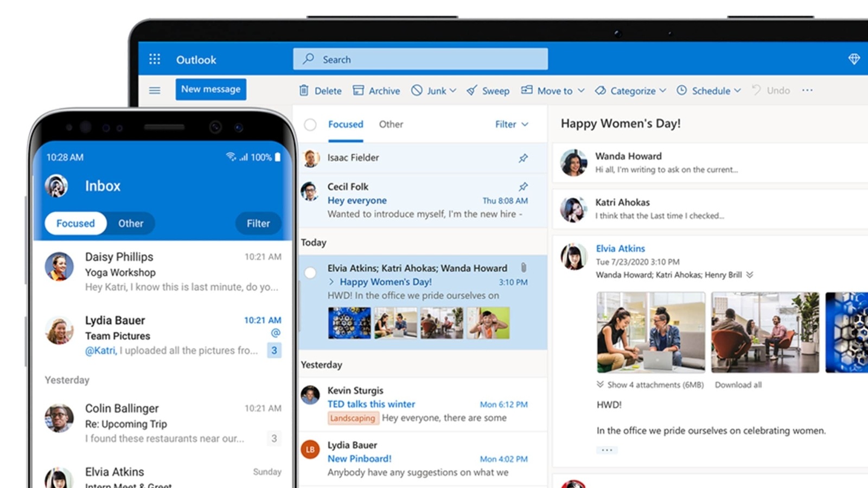This screenshot has height=488, width=868.
Task: Toggle the select-all circle beside Focused tab
Action: click(310, 124)
